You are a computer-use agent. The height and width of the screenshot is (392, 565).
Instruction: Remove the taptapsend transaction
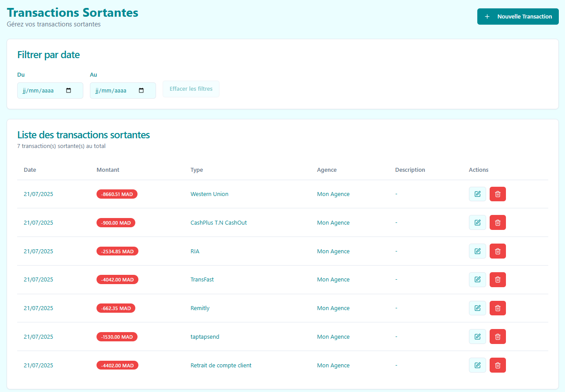tap(498, 337)
